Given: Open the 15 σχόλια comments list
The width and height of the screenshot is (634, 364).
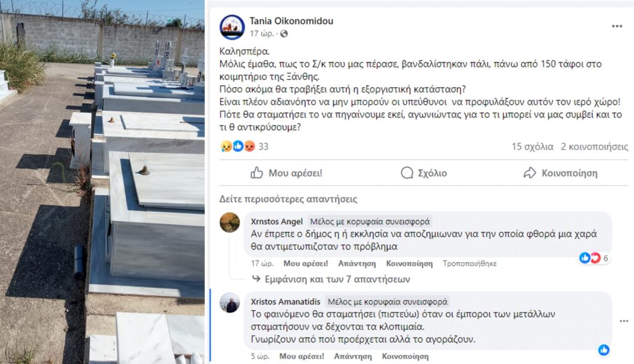Looking at the screenshot, I should point(532,147).
